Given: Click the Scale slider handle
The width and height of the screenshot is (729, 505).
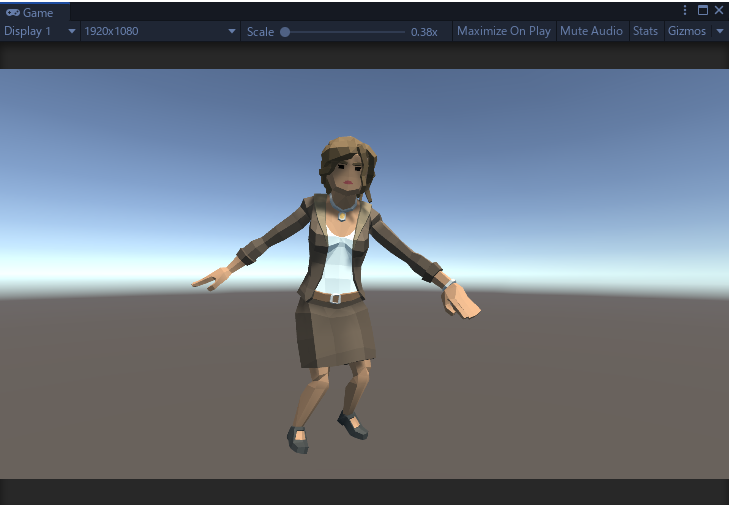Looking at the screenshot, I should point(285,32).
